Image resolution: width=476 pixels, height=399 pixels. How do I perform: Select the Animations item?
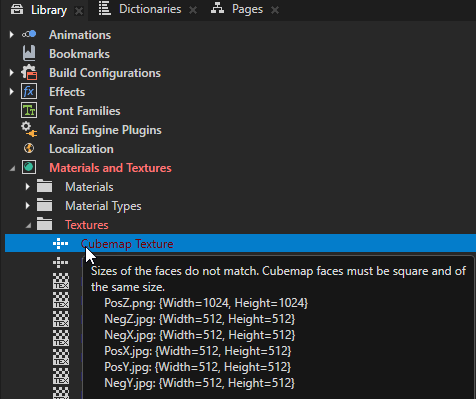pos(80,35)
